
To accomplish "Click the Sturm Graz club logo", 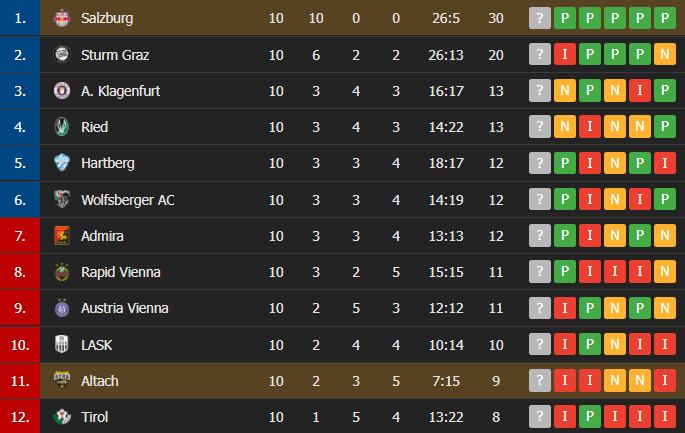I will (x=62, y=55).
